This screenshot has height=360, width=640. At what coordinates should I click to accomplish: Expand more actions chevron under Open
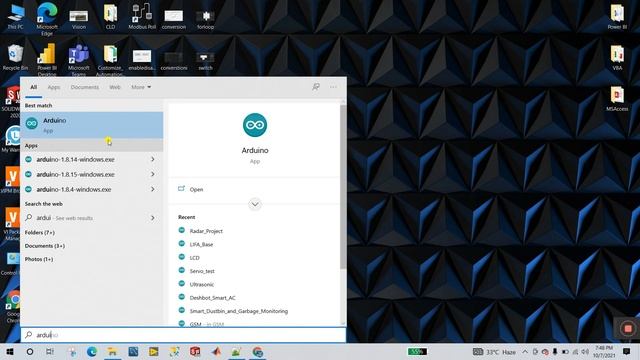coord(255,204)
